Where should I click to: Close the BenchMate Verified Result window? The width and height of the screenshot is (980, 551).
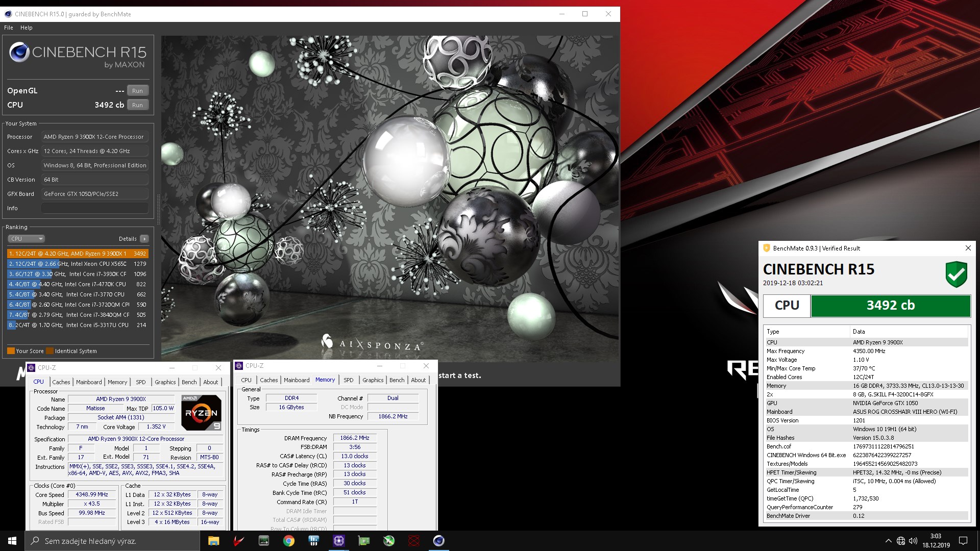coord(968,248)
